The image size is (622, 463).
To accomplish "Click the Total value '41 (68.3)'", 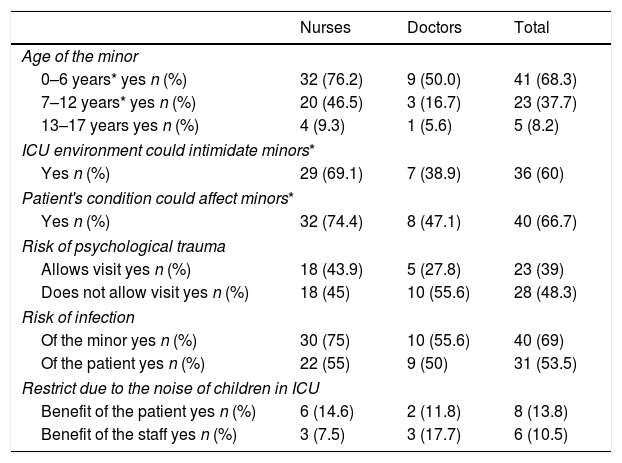I will (x=544, y=78).
